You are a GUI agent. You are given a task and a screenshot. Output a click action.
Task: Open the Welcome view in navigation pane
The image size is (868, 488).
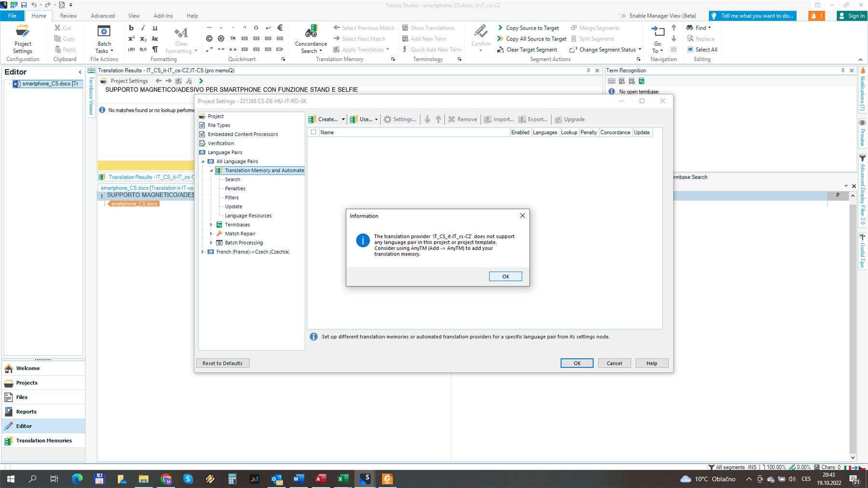point(43,368)
